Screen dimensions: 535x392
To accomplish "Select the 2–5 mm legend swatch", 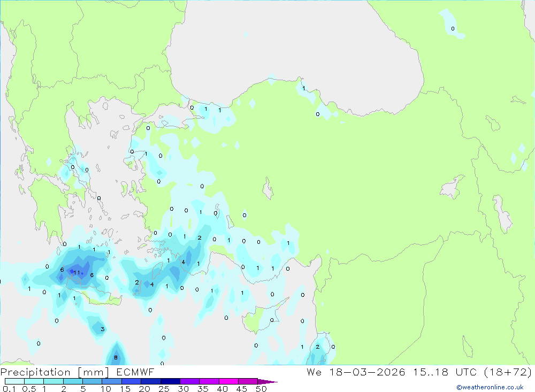I will [x=73, y=381].
